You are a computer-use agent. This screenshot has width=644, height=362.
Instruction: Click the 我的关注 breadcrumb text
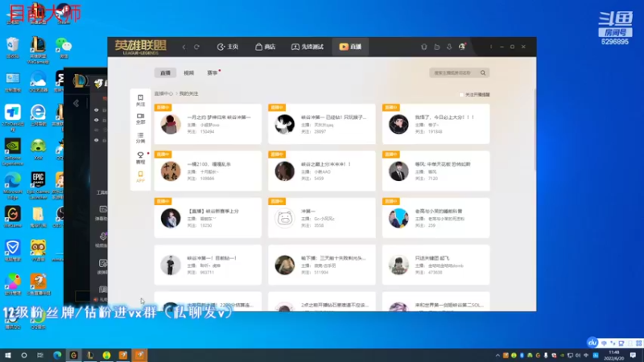188,93
